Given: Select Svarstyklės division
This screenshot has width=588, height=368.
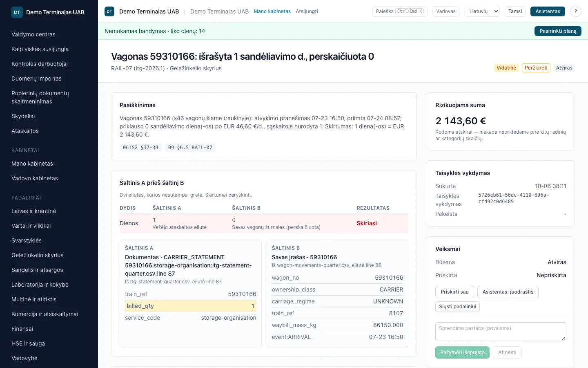Looking at the screenshot, I should (49, 240).
